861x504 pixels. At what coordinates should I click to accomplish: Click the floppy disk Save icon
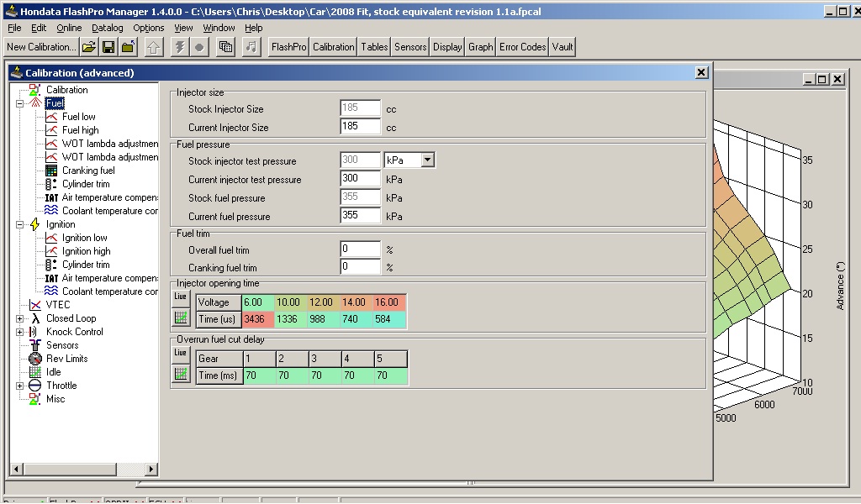click(108, 47)
